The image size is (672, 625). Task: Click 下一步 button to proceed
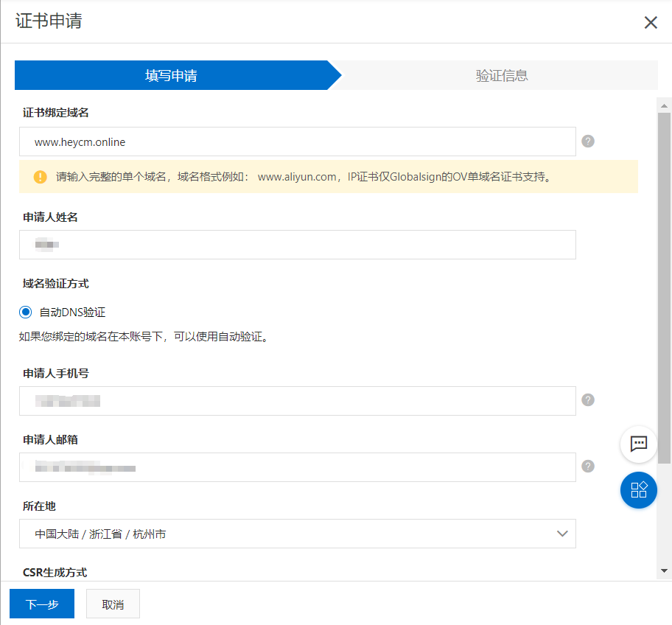point(42,604)
